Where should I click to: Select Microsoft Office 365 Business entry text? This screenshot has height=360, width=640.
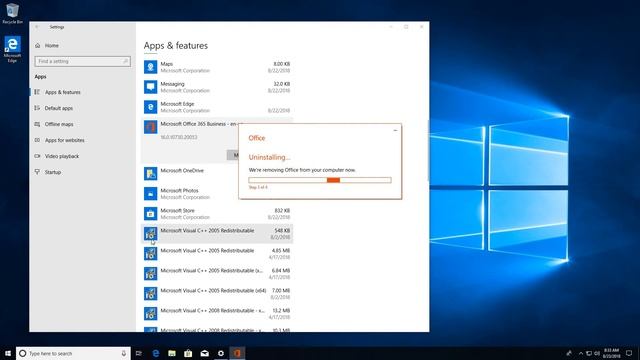(x=200, y=124)
